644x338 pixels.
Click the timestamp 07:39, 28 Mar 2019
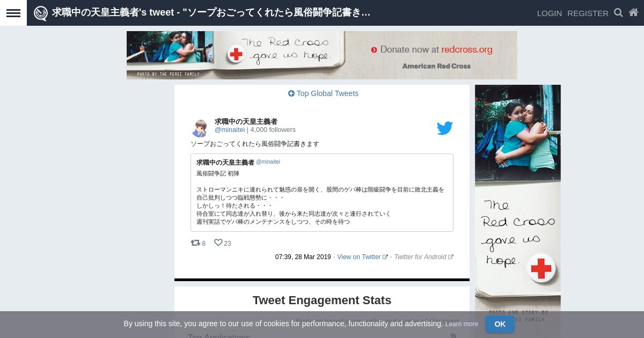pos(303,257)
